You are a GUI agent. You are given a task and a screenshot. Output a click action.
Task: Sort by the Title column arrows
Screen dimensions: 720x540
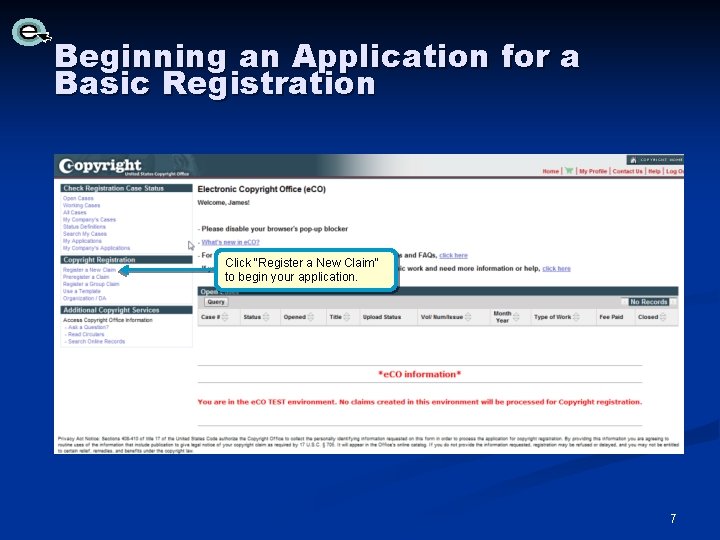coord(347,317)
